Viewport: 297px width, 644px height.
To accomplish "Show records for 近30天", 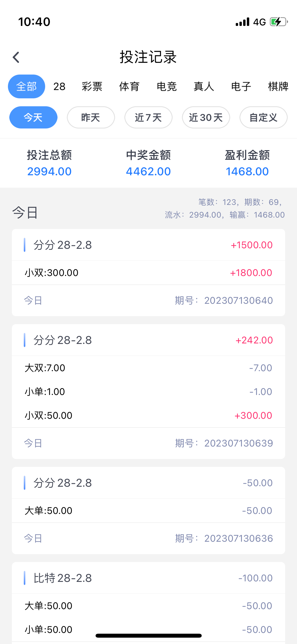I will (206, 117).
